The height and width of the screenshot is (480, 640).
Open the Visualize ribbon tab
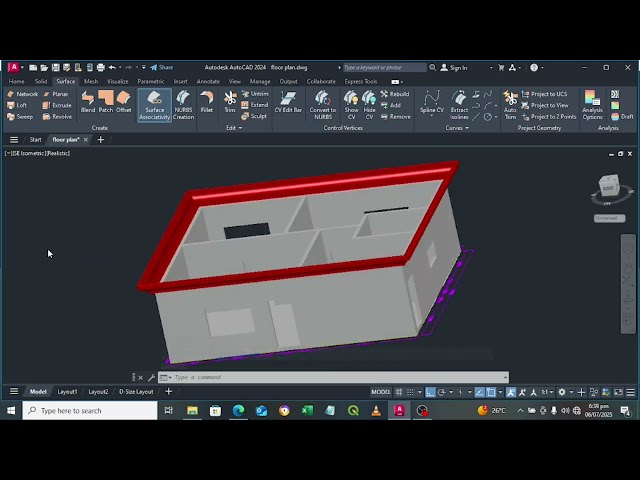point(118,81)
